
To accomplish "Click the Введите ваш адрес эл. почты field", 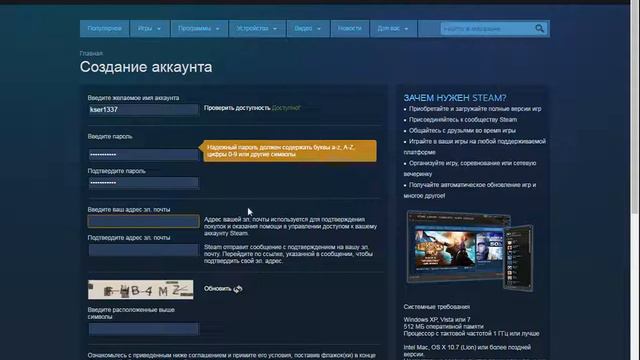I will (x=143, y=221).
